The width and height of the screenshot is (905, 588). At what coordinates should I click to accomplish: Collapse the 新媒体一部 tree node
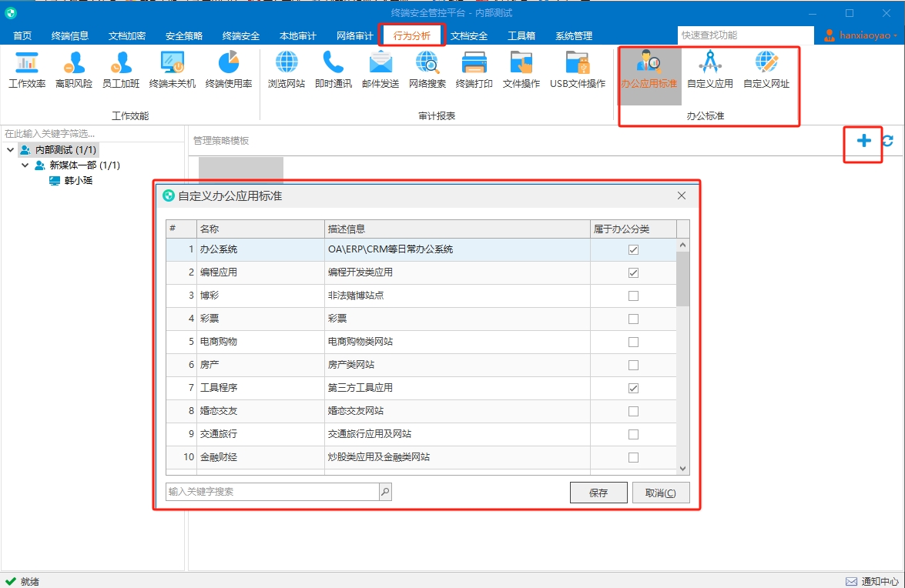[x=25, y=165]
